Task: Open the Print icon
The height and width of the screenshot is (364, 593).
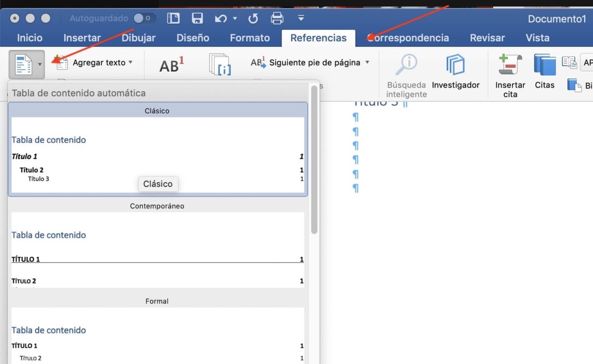Action: point(277,18)
